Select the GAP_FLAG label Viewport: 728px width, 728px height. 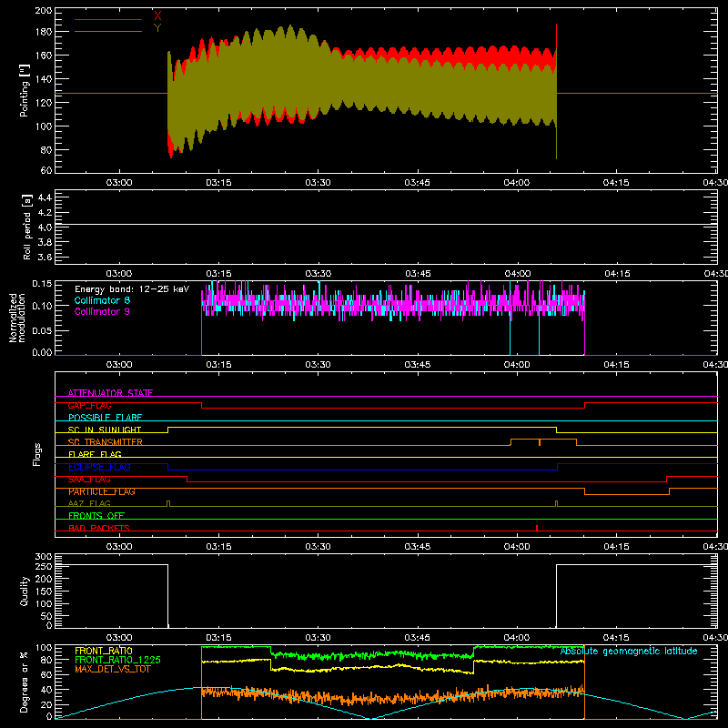[x=89, y=405]
